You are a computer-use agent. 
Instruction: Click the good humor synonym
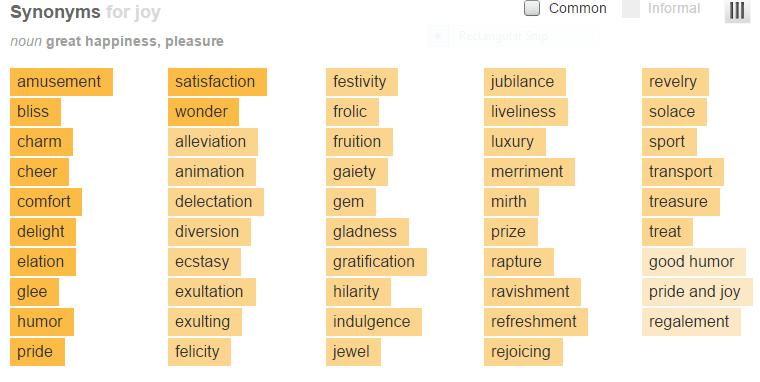click(x=694, y=262)
